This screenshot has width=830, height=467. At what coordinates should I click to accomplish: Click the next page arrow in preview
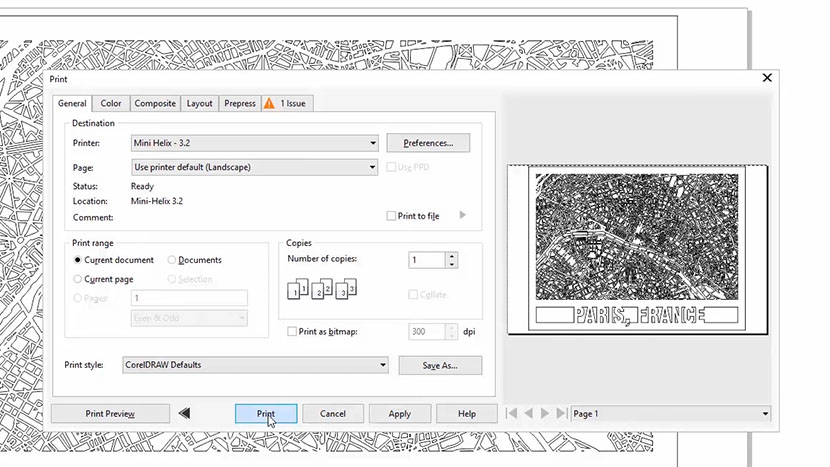[545, 413]
